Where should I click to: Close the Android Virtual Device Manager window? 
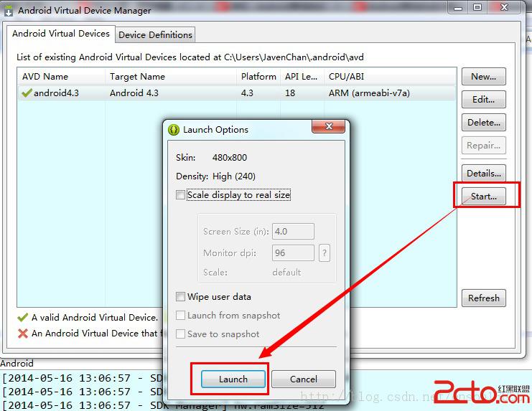tap(504, 7)
